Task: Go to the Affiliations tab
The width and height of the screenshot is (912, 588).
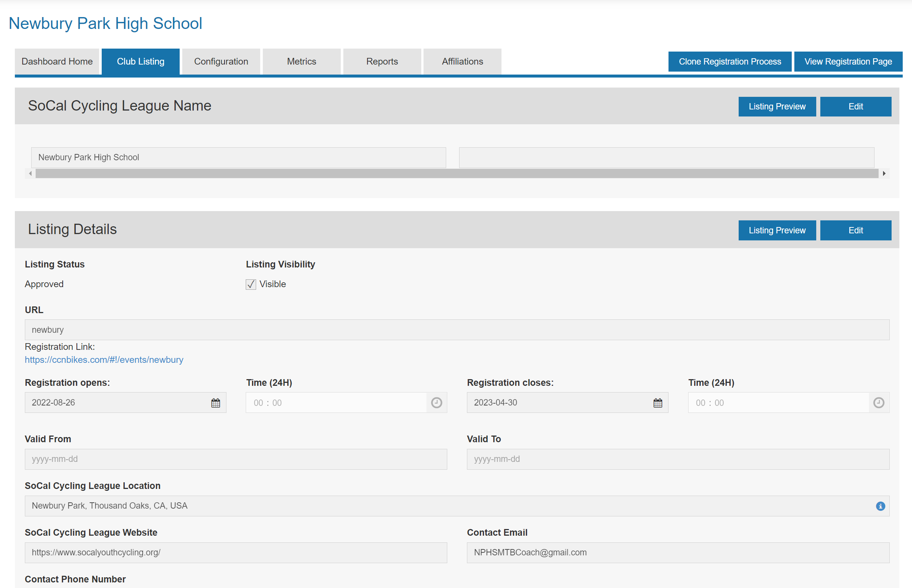Action: click(462, 62)
